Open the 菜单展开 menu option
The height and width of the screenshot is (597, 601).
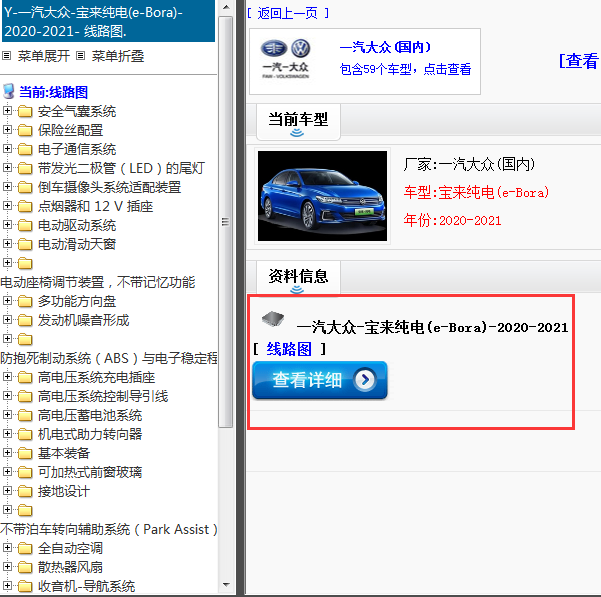click(44, 56)
